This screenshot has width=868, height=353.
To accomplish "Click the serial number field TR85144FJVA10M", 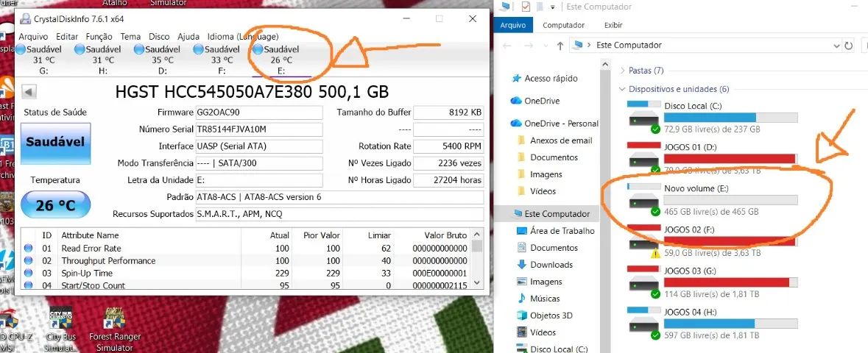I will point(258,129).
